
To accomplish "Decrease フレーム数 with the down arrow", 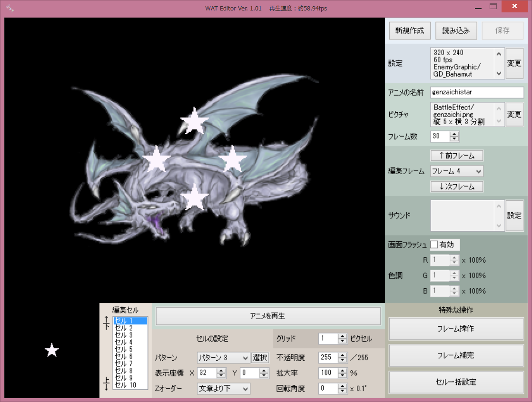I will [454, 139].
